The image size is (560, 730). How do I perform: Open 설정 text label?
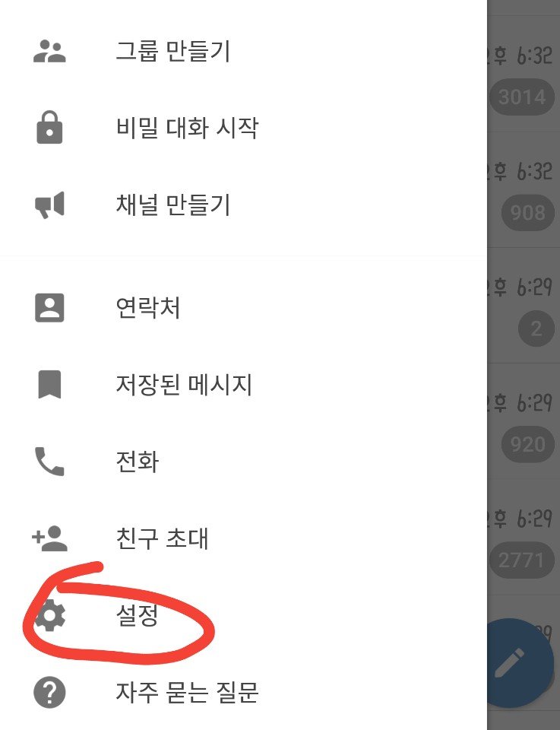click(137, 615)
